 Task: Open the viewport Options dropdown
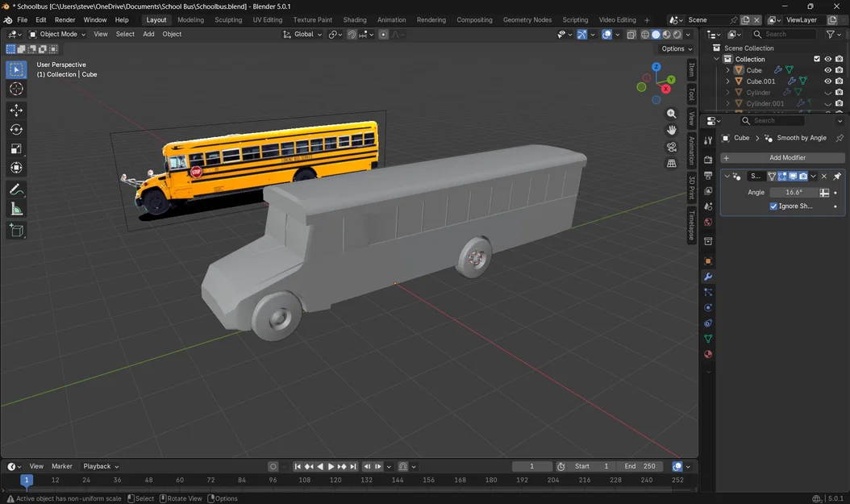677,48
